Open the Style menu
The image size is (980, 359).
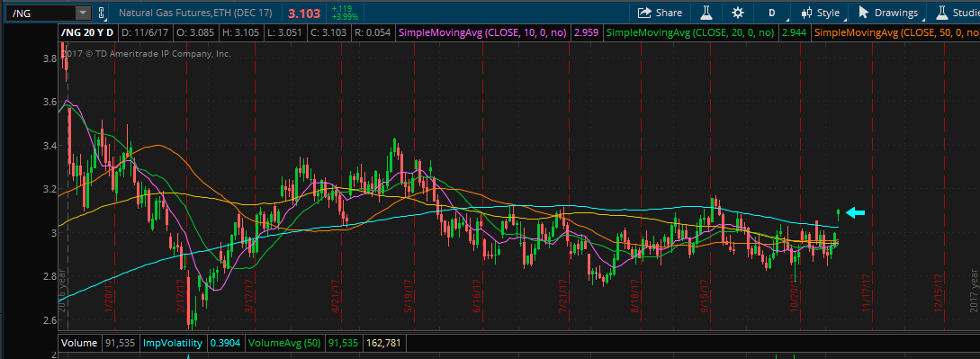pyautogui.click(x=823, y=13)
